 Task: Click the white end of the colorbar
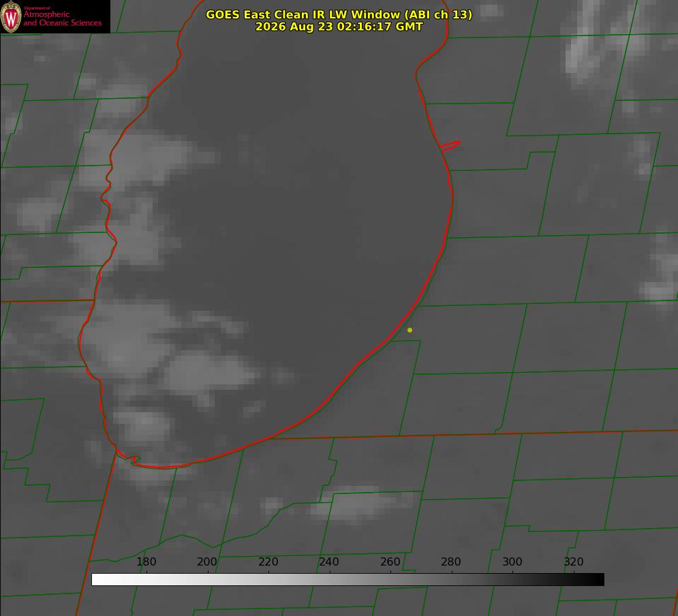coord(99,579)
